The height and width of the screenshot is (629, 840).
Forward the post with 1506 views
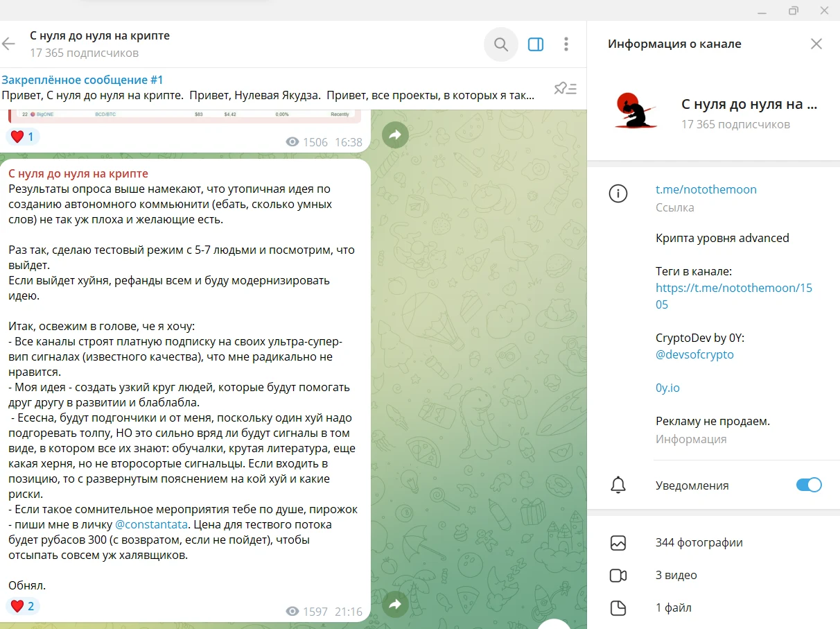tap(395, 135)
